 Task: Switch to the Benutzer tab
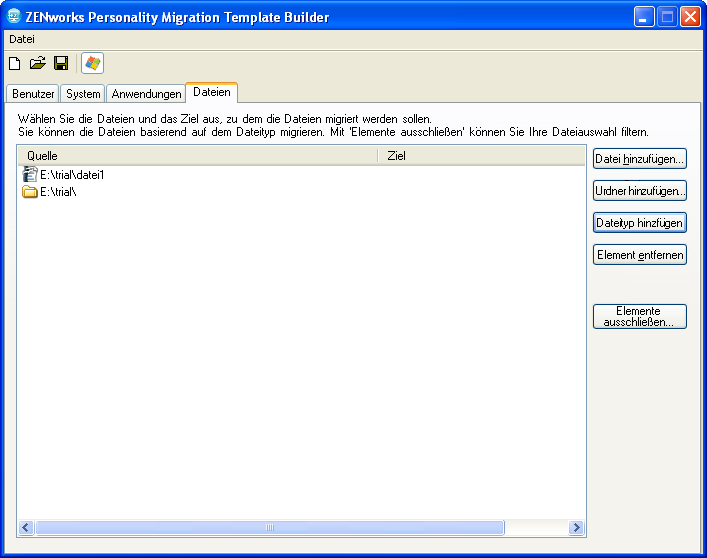[x=33, y=94]
